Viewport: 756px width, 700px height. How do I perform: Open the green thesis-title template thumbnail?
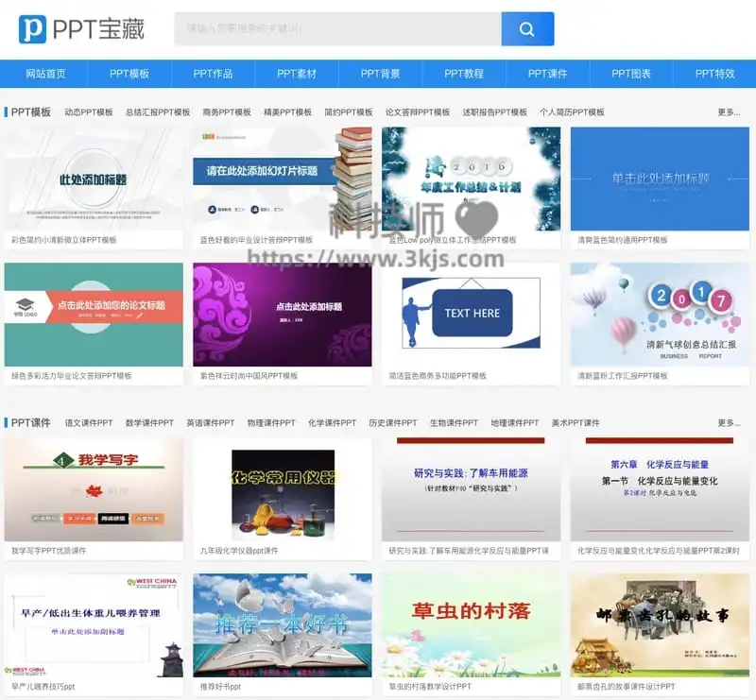(x=94, y=315)
